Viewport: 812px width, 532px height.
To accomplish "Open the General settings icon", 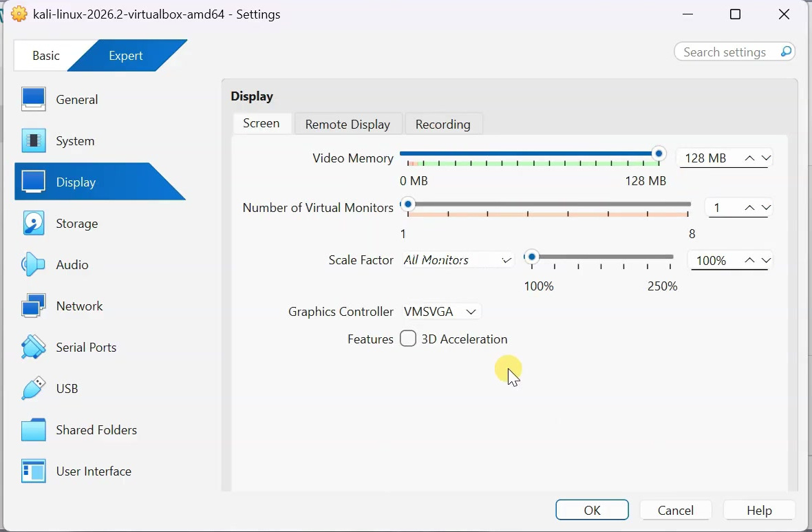I will [33, 99].
